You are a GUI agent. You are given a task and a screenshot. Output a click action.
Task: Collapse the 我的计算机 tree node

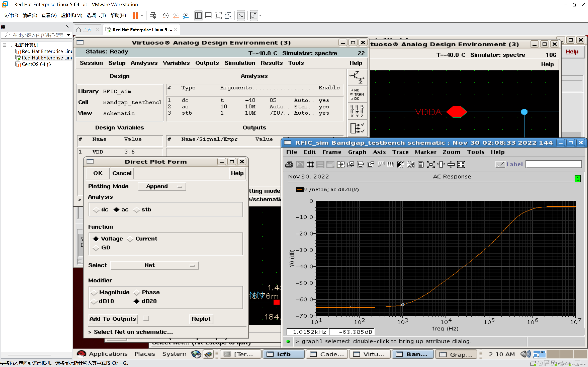pyautogui.click(x=5, y=45)
